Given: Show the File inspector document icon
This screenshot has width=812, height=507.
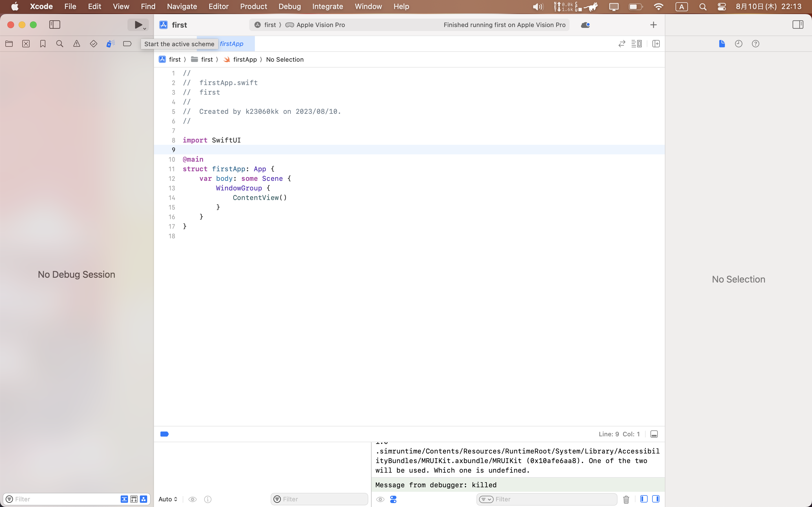Looking at the screenshot, I should point(722,44).
